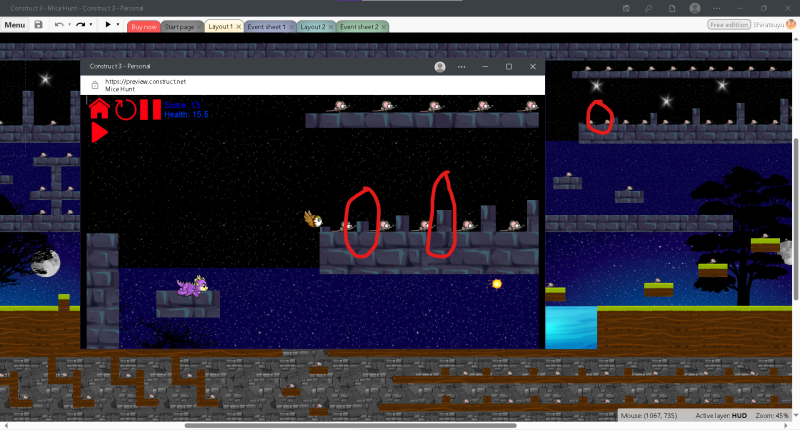Click the blue Score: 13 text

coord(182,105)
